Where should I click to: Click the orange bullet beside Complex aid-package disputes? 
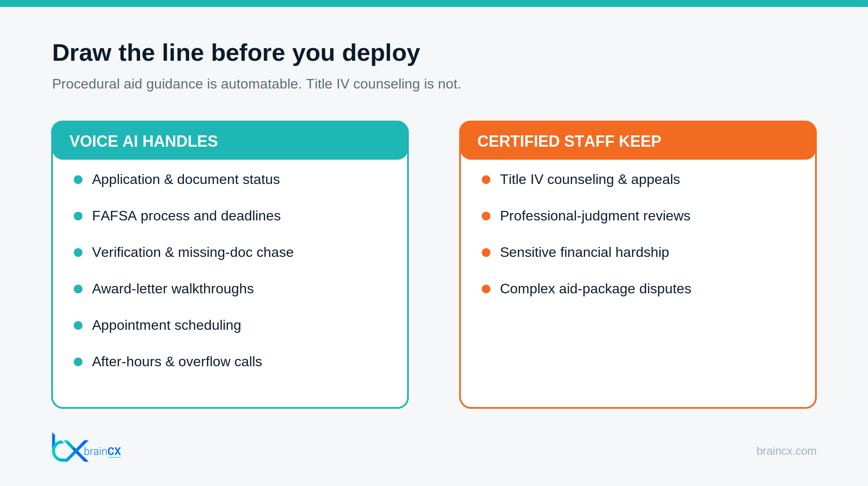[486, 289]
